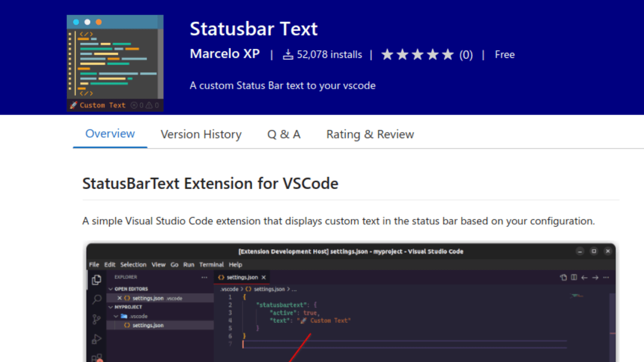Close the settings.json editor tab
The height and width of the screenshot is (362, 644).
pos(264,277)
